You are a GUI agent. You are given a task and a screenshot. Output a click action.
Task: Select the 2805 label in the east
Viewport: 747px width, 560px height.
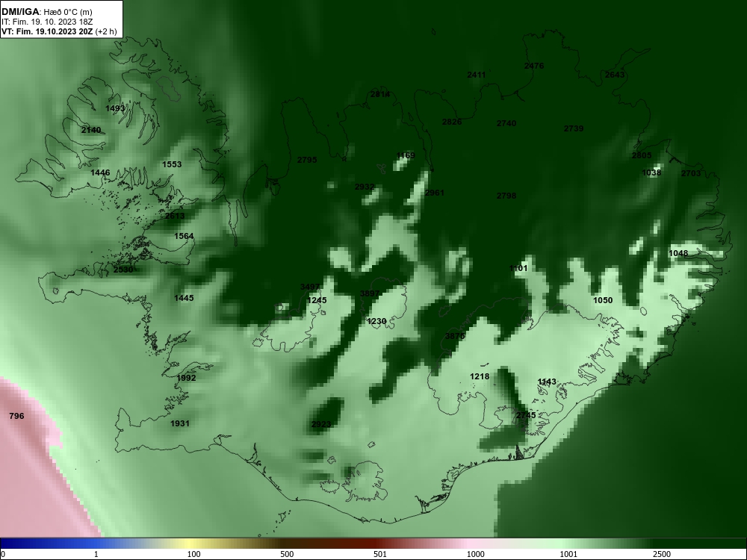[x=642, y=155]
